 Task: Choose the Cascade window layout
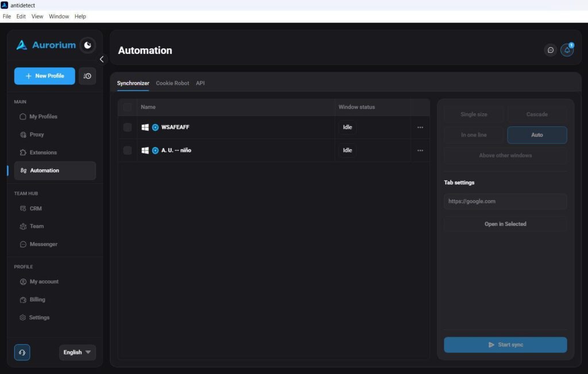click(x=537, y=114)
